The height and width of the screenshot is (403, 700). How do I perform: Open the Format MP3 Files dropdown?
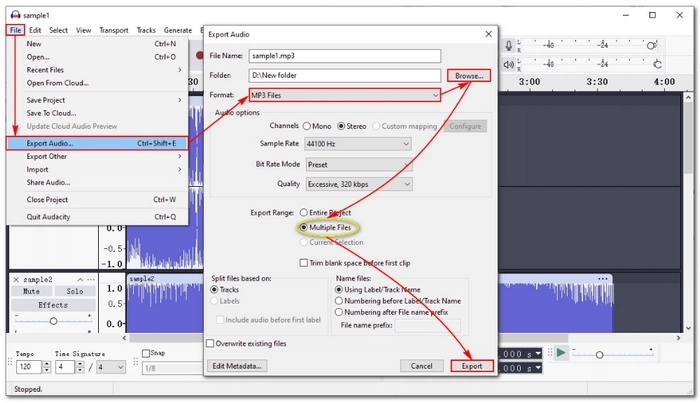tap(344, 95)
